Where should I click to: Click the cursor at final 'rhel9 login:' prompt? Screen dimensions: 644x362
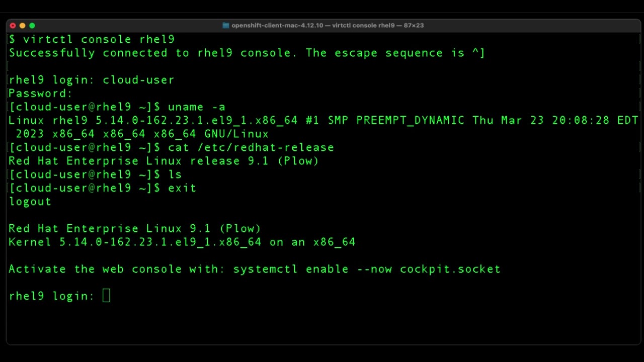click(x=106, y=296)
